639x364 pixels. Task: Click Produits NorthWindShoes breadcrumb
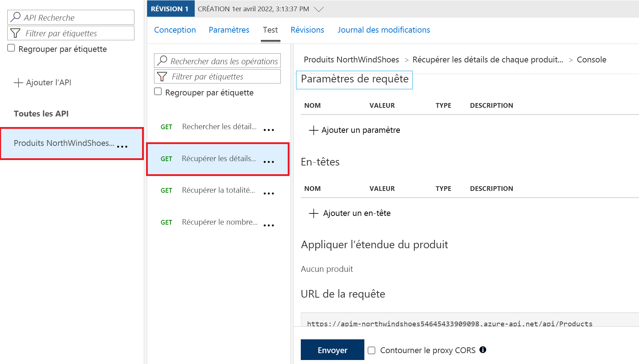[x=351, y=60]
